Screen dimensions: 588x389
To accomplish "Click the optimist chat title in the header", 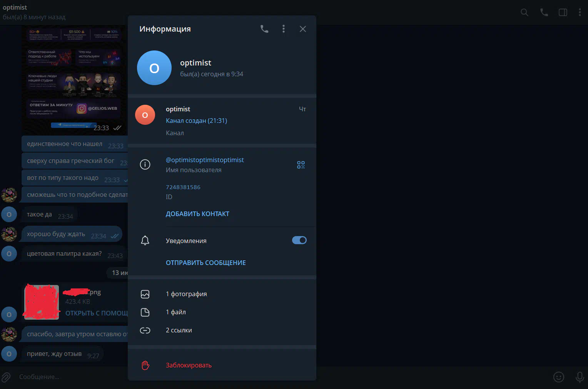I will pyautogui.click(x=15, y=7).
